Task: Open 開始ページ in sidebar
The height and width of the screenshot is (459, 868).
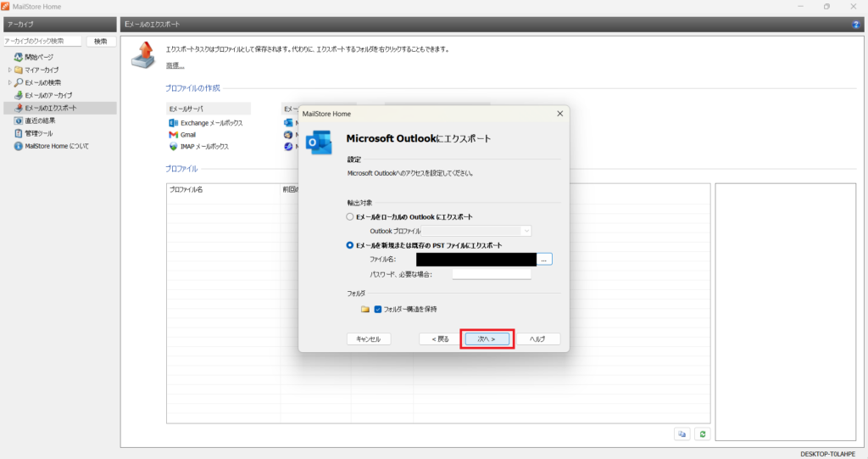Action: click(39, 57)
